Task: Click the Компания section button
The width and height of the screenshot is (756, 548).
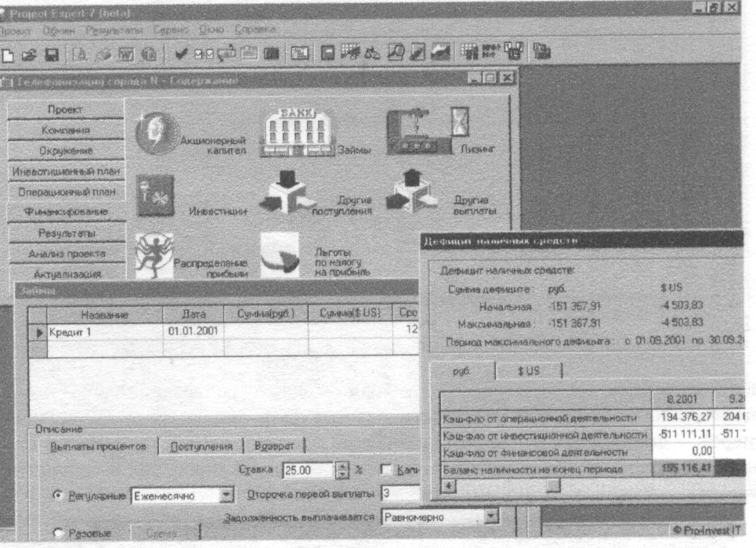Action: tap(66, 130)
